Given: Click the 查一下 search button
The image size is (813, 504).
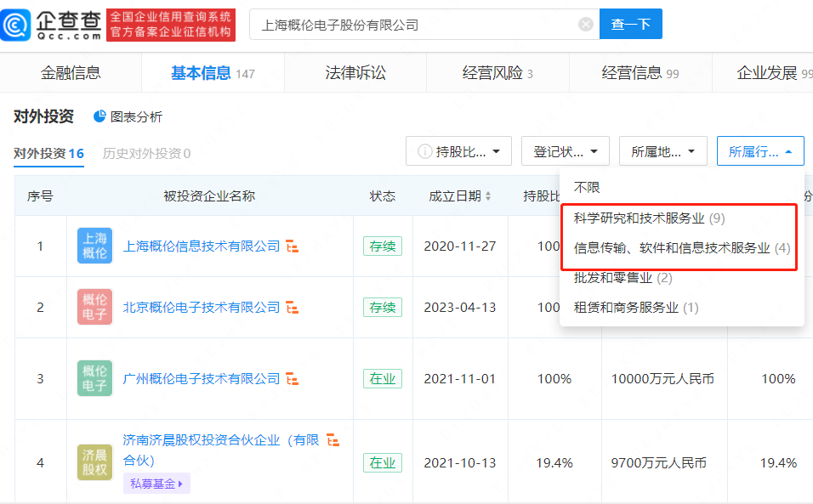Looking at the screenshot, I should (630, 24).
